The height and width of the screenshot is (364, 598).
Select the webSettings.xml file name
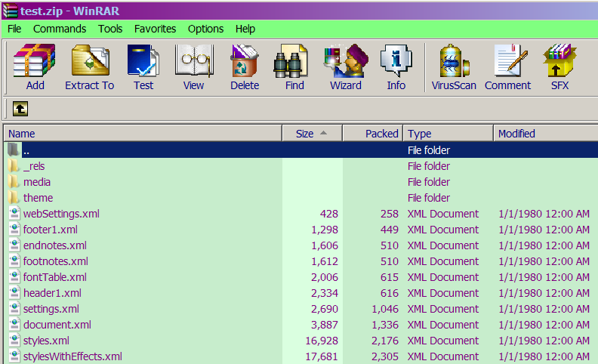coord(61,214)
